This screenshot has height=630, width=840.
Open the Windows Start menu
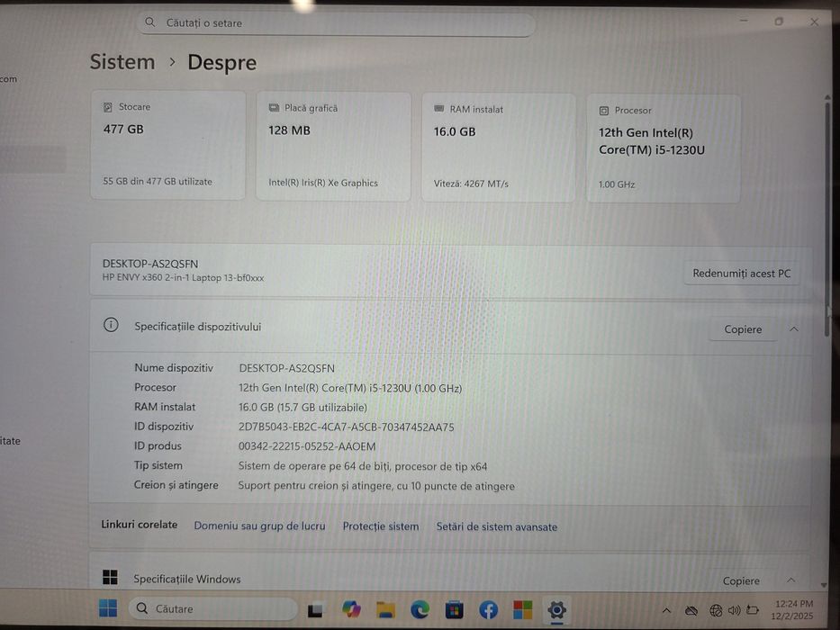(108, 608)
